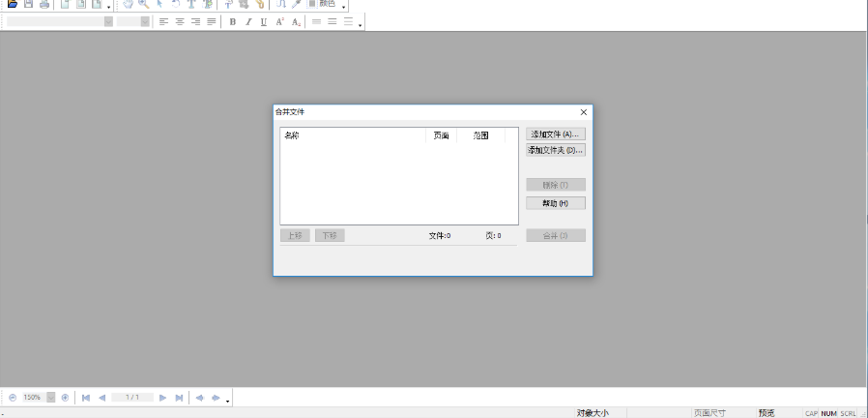Justify text alignment
Viewport: 868px width, 418px height.
pyautogui.click(x=212, y=21)
